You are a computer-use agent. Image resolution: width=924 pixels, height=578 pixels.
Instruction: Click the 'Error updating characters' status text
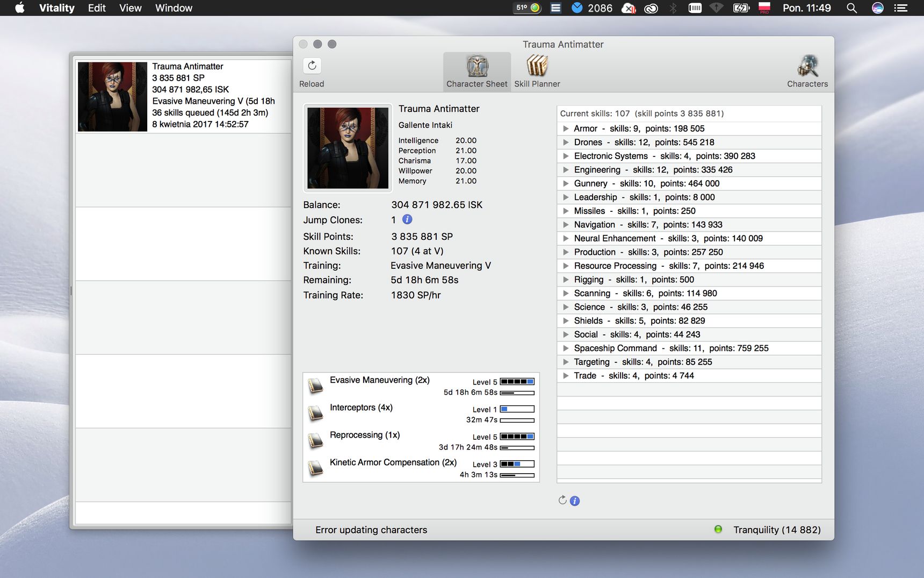click(371, 530)
